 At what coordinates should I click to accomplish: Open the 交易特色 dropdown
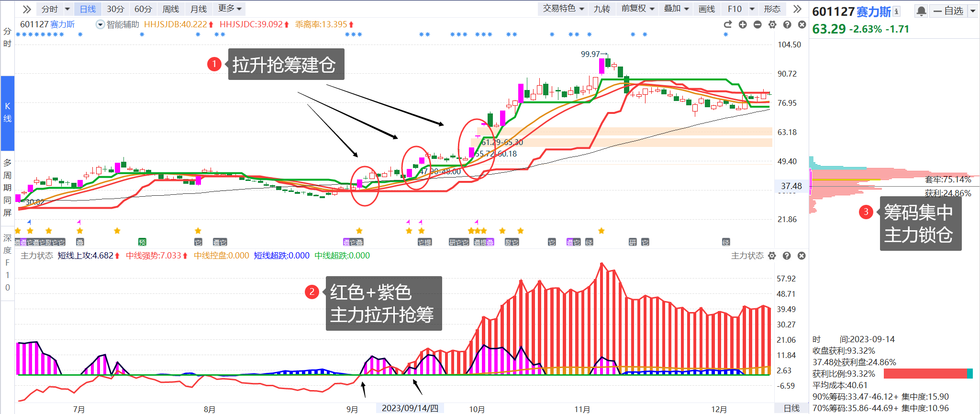tap(563, 9)
